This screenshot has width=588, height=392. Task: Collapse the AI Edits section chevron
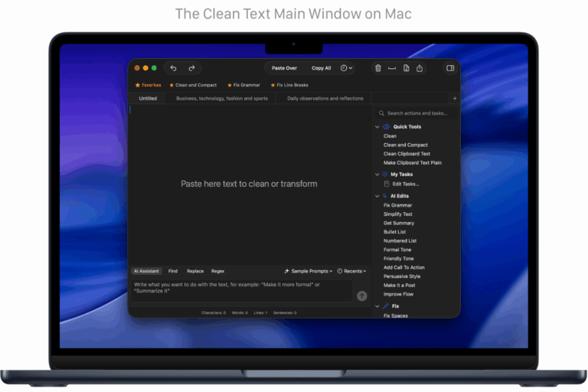[377, 196]
